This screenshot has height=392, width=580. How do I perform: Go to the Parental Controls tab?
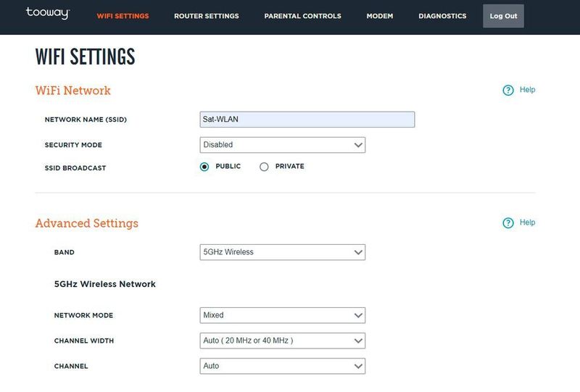click(302, 16)
